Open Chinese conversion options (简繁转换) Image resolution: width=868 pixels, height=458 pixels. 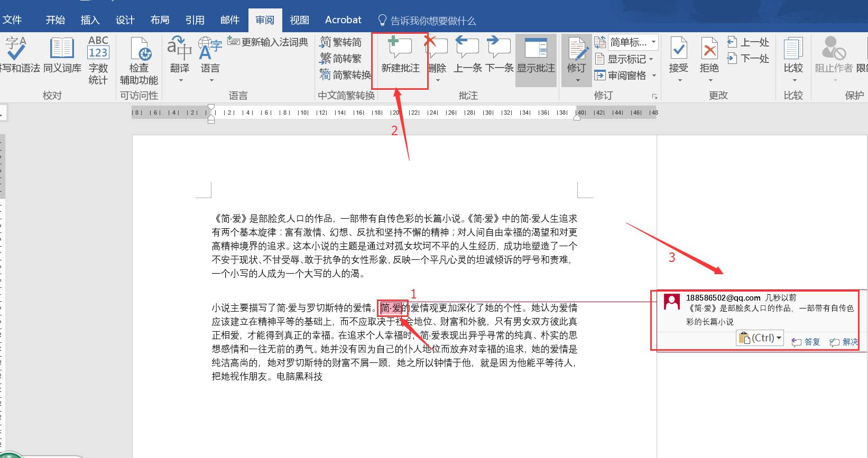click(346, 75)
